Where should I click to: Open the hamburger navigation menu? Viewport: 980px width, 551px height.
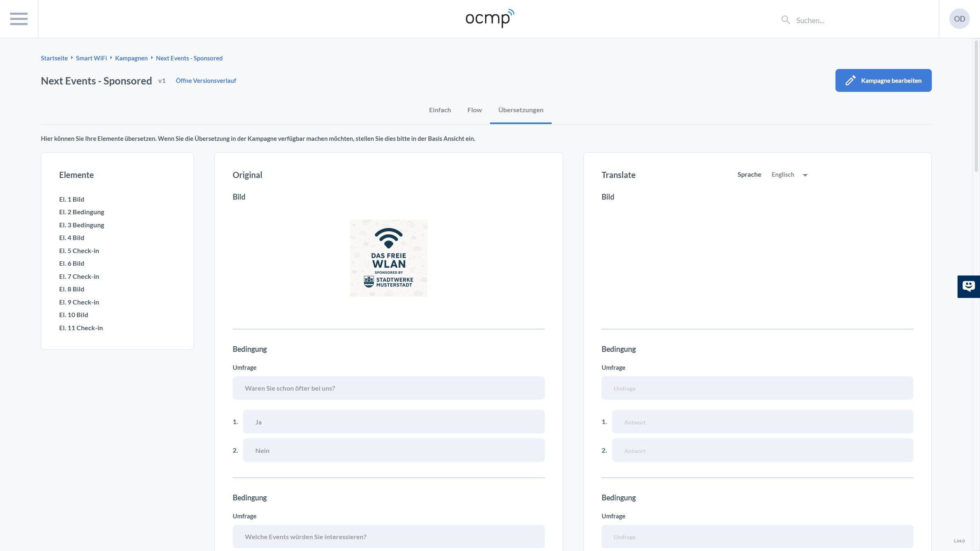19,19
